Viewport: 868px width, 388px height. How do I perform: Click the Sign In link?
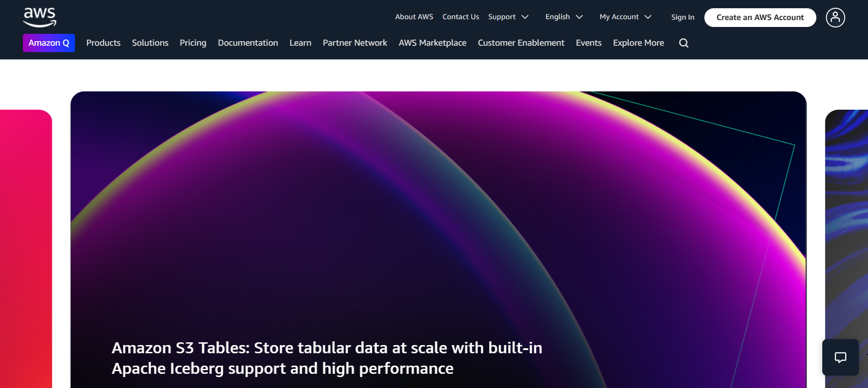tap(682, 17)
